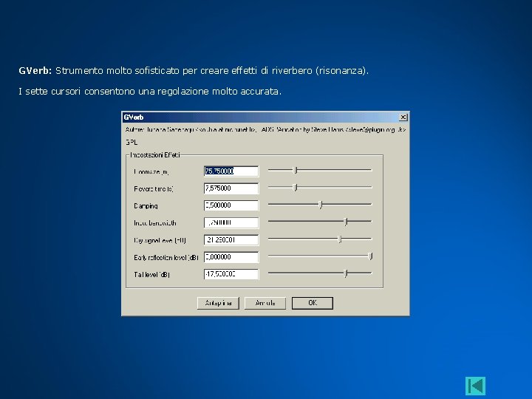Click the Annulla cancel button
The height and width of the screenshot is (399, 532).
point(265,303)
